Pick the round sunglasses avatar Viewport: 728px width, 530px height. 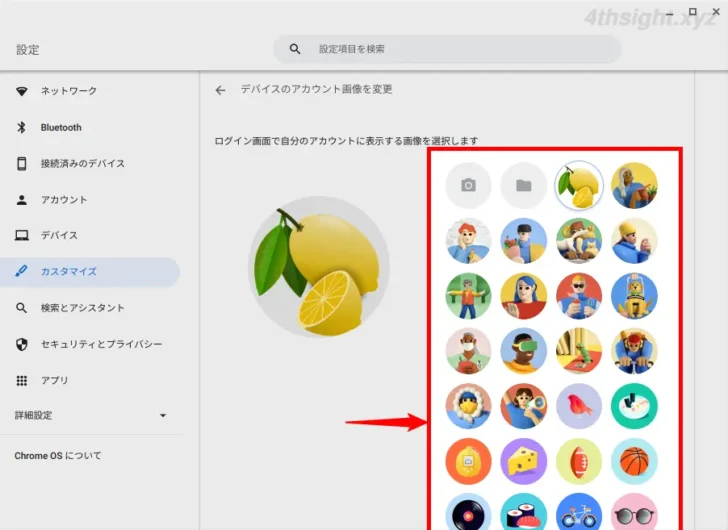[634, 511]
